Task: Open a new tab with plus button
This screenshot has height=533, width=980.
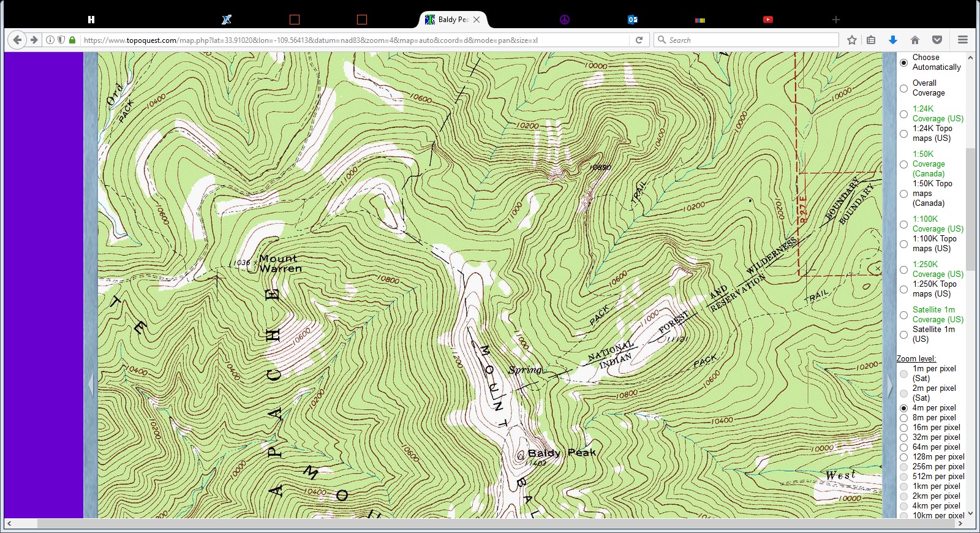Action: click(x=835, y=20)
